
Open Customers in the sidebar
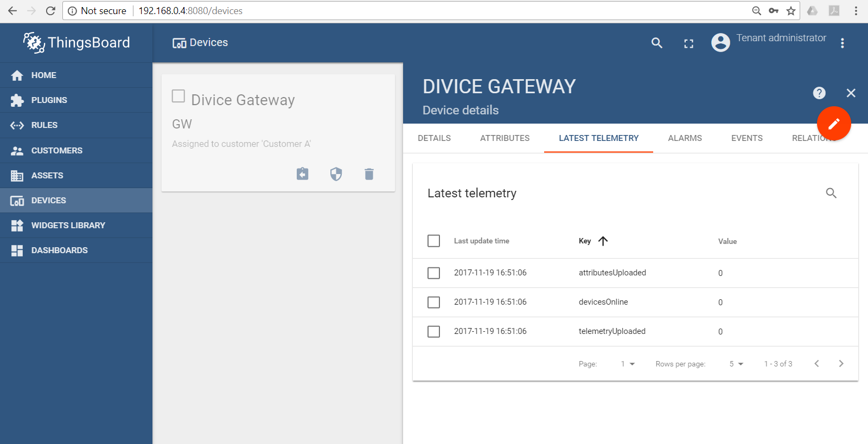point(76,150)
